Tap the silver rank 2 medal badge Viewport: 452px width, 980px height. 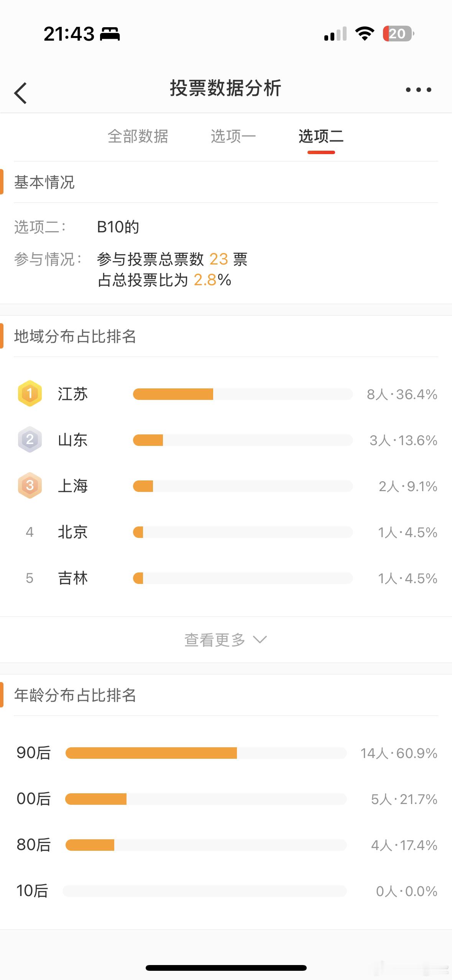30,439
